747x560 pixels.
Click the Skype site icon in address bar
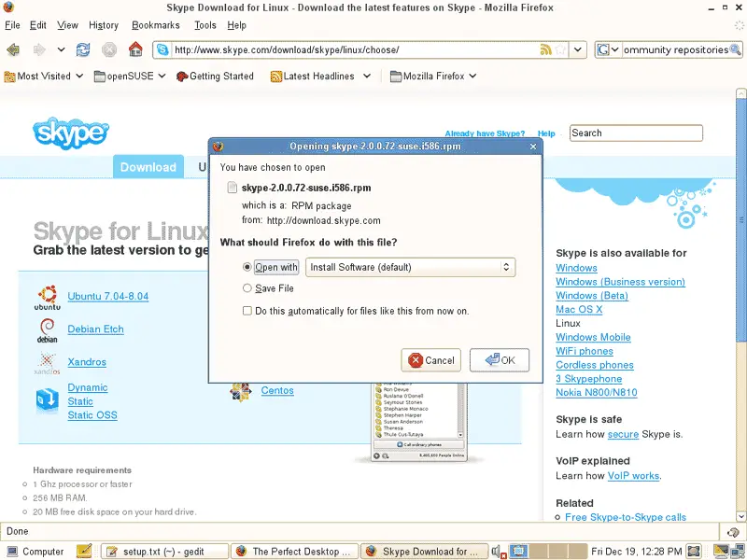162,49
